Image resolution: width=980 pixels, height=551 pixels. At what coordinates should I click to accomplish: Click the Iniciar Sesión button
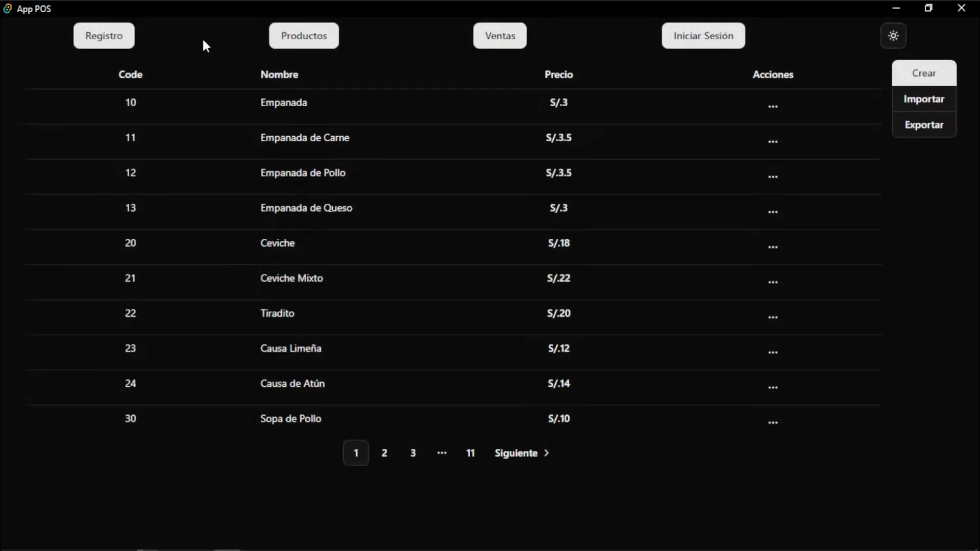pyautogui.click(x=703, y=36)
